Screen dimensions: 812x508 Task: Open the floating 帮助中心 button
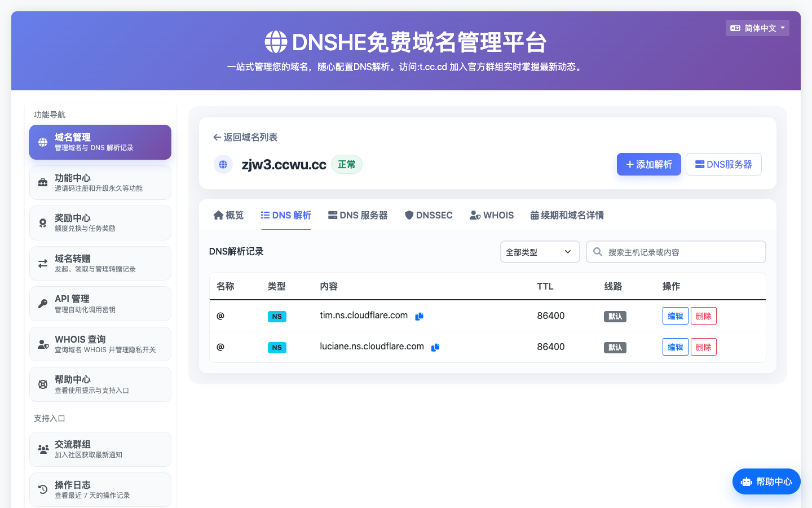click(x=766, y=481)
